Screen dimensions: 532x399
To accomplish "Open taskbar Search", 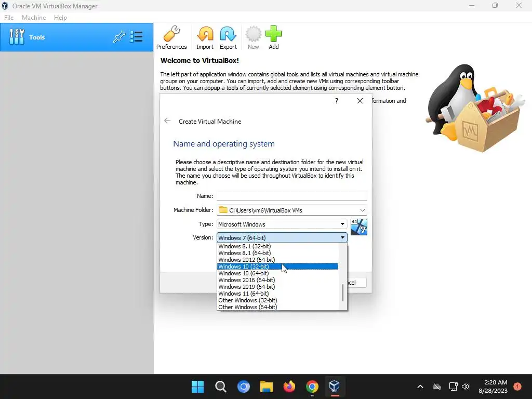I will 220,387.
